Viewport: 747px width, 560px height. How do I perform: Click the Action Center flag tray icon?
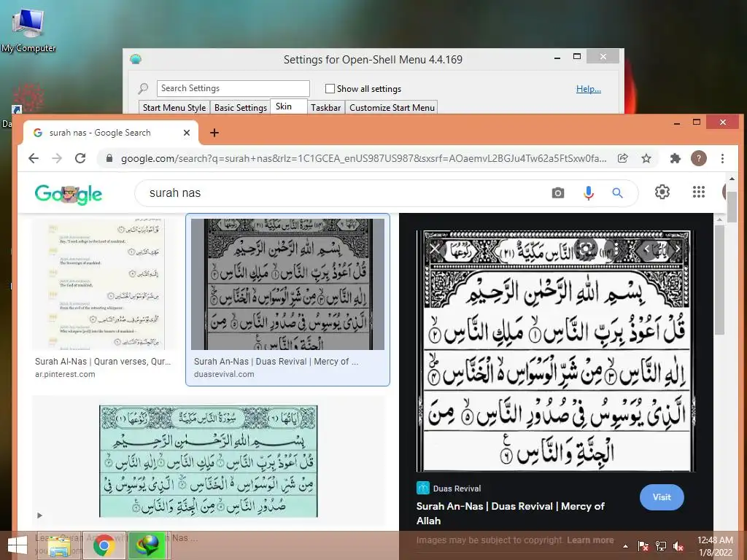point(643,545)
